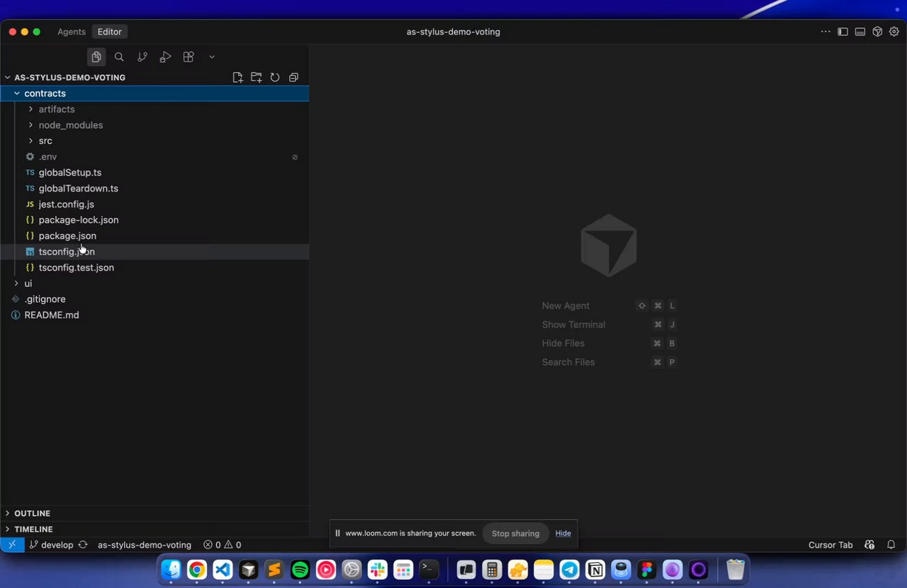Open the title bar more actions ellipsis
Screen dimensions: 907x588
826,32
